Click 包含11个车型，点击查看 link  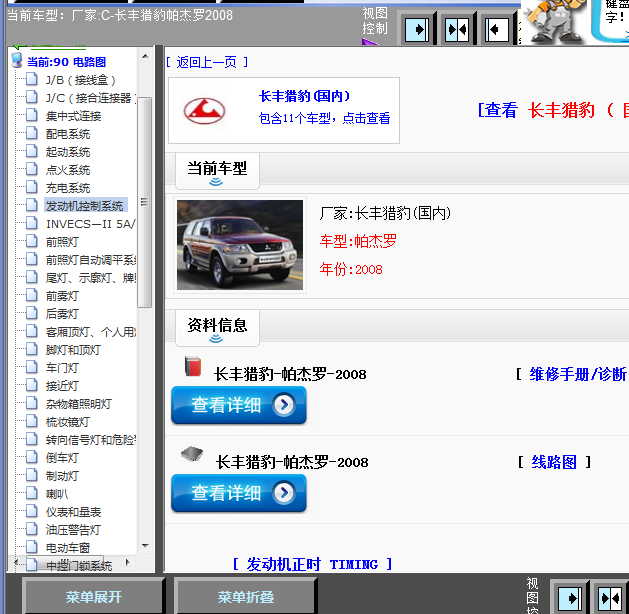(324, 118)
